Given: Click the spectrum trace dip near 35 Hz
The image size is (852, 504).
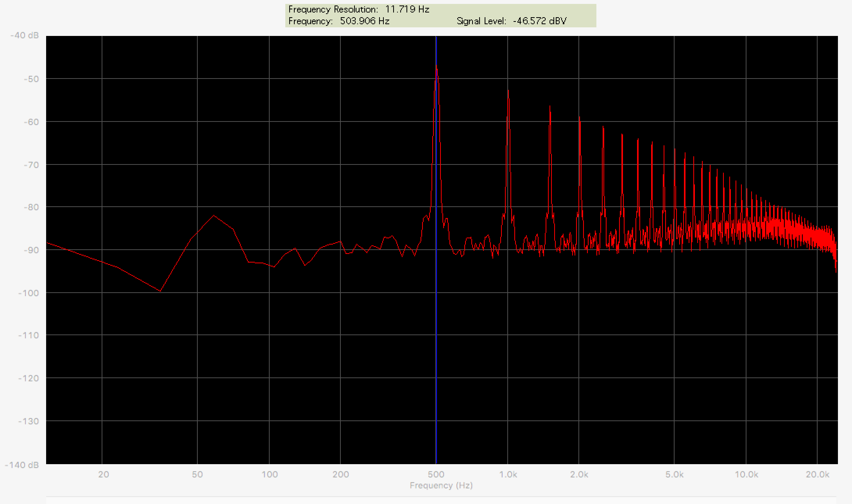Looking at the screenshot, I should tap(160, 291).
